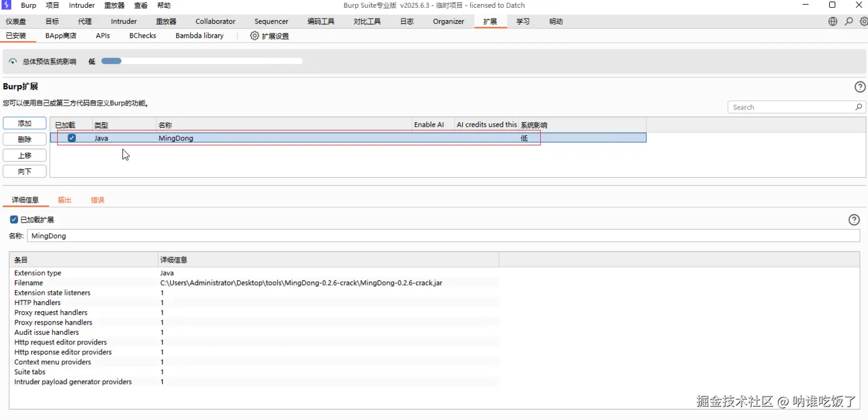Image resolution: width=868 pixels, height=420 pixels.
Task: Click the 上移 button
Action: click(x=25, y=155)
